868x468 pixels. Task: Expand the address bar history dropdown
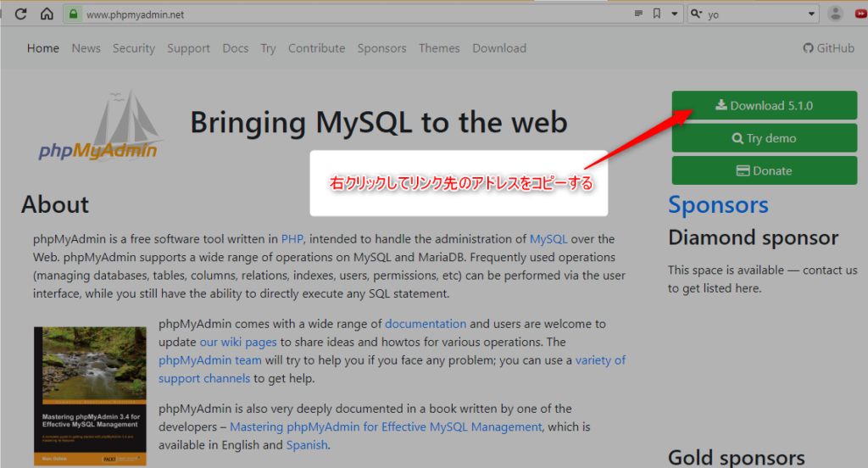[675, 14]
